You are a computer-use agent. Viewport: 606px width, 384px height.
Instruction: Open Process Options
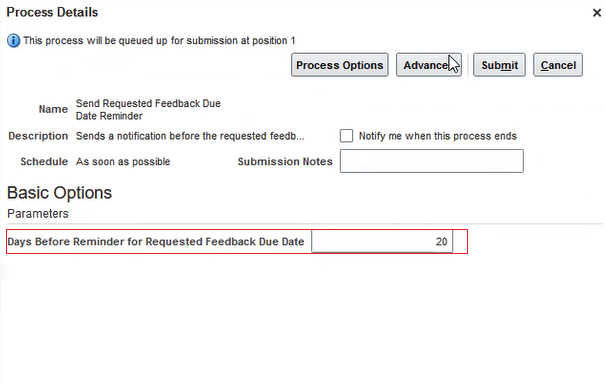[339, 65]
